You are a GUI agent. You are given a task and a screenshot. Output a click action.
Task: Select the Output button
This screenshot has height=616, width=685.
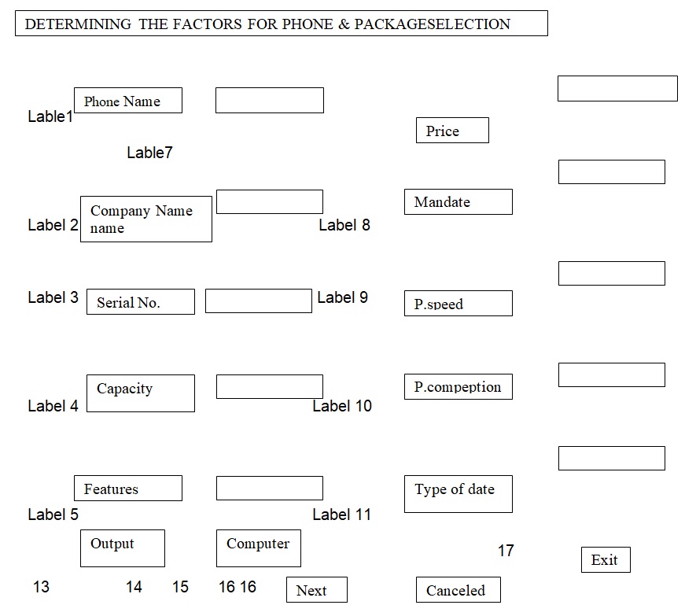pos(123,548)
